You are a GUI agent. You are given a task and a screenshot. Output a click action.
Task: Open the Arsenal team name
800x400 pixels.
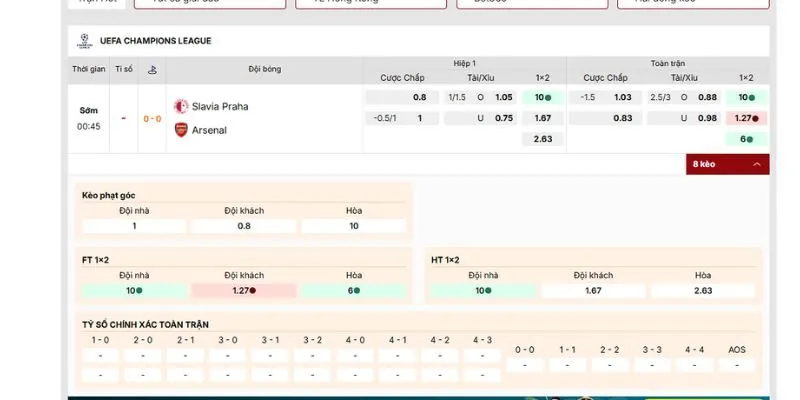[x=209, y=130]
